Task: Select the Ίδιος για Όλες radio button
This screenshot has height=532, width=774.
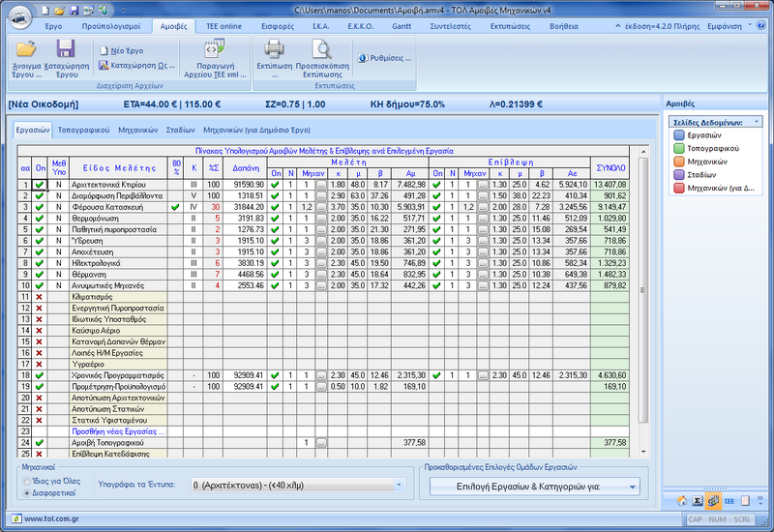Action: tap(27, 481)
